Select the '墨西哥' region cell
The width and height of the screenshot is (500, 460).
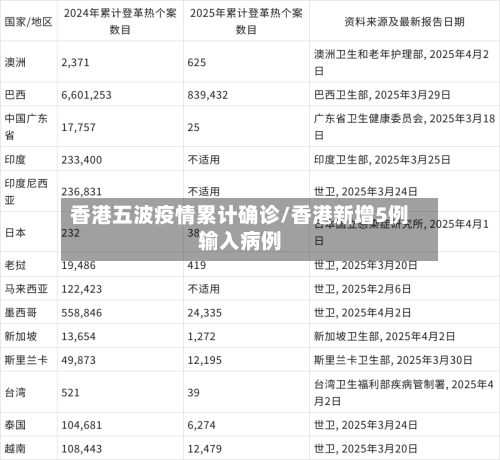click(21, 312)
